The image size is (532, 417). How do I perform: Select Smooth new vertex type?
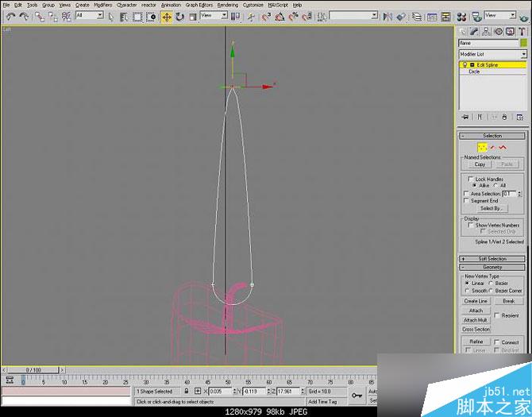point(467,291)
